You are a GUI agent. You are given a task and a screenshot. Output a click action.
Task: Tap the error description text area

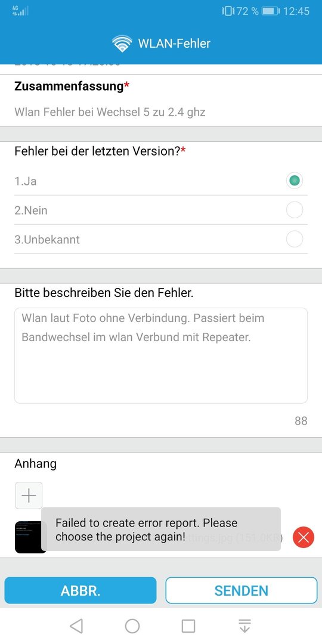click(x=161, y=355)
